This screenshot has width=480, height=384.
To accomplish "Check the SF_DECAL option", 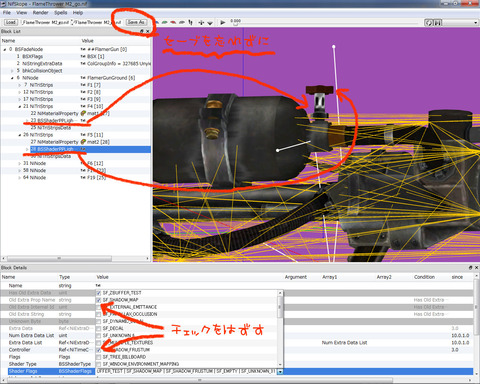I will (98, 329).
